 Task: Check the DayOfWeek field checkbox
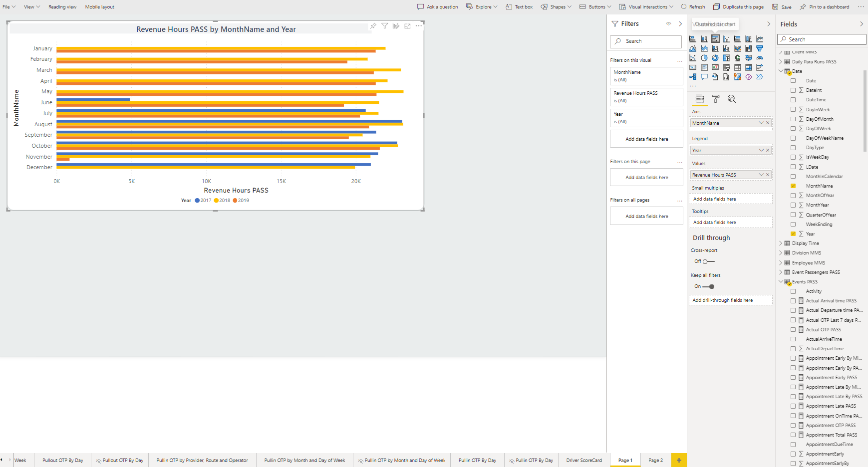[793, 128]
